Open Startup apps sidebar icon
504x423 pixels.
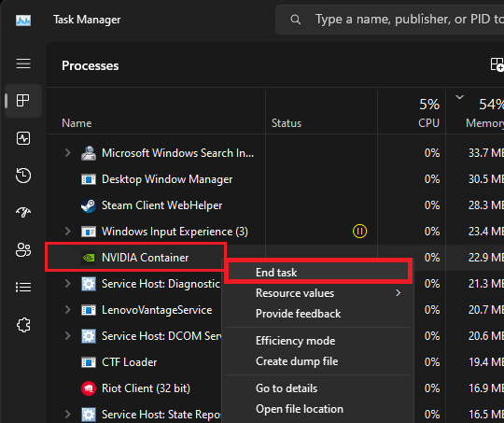point(23,212)
